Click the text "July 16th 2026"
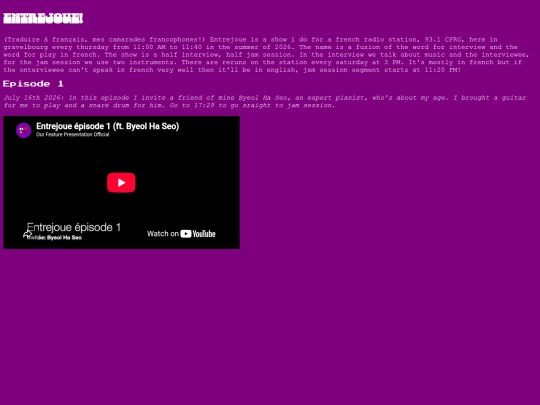This screenshot has width=540, height=405. [32, 98]
